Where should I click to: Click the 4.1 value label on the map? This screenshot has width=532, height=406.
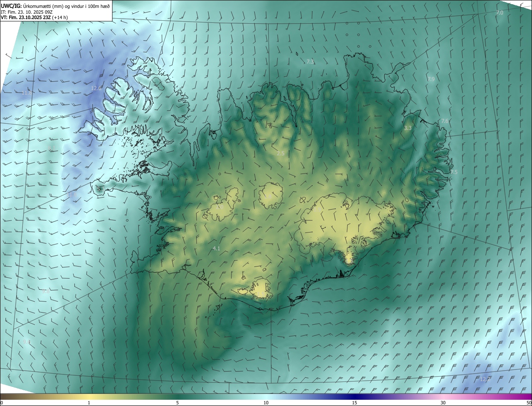pyautogui.click(x=216, y=248)
